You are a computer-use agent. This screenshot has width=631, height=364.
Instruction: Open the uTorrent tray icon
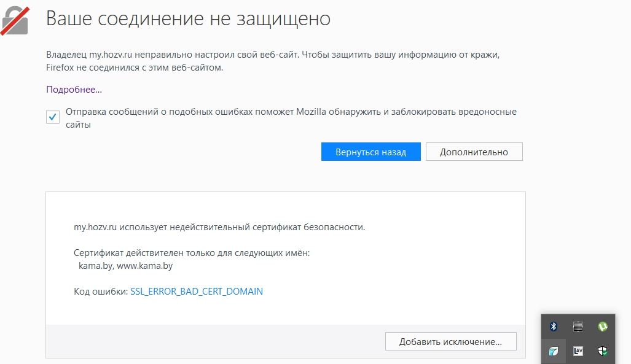point(603,327)
